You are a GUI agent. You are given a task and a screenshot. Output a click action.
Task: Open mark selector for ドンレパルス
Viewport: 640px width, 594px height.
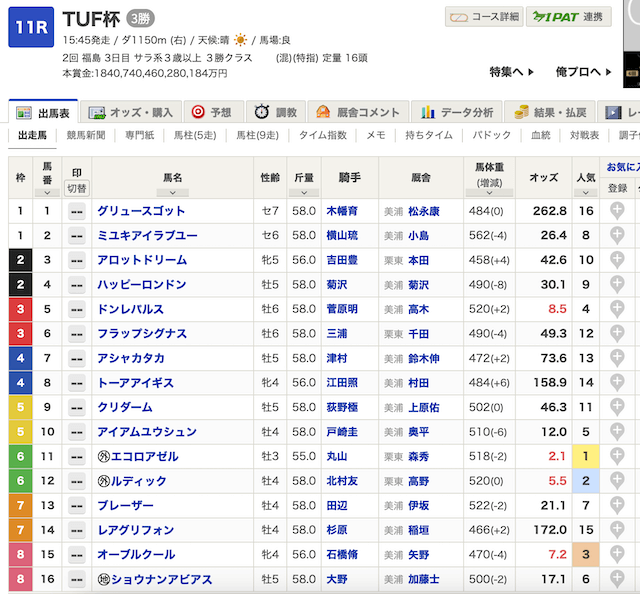pyautogui.click(x=77, y=309)
